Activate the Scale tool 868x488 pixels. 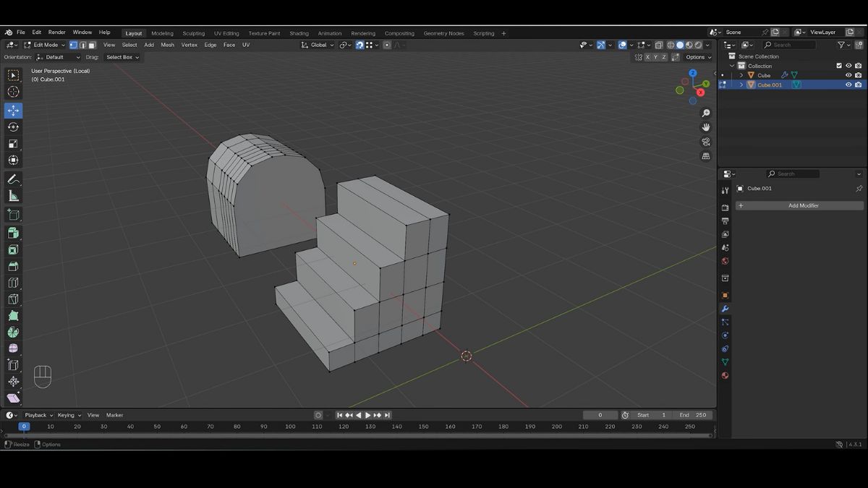tap(13, 144)
